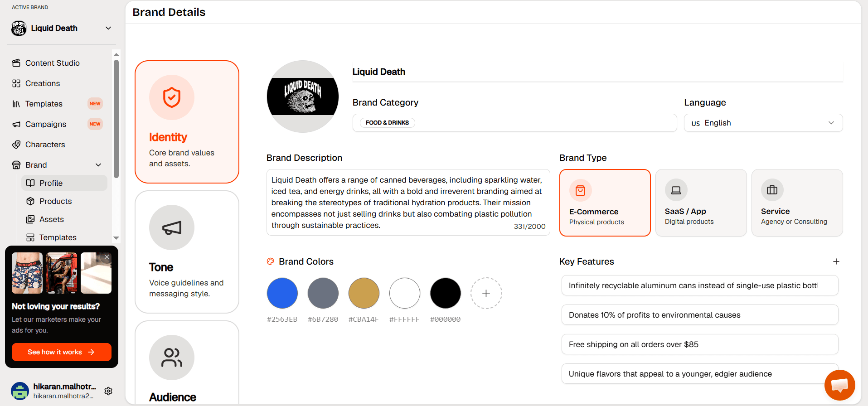
Task: Click the Identity shield icon
Action: [172, 97]
